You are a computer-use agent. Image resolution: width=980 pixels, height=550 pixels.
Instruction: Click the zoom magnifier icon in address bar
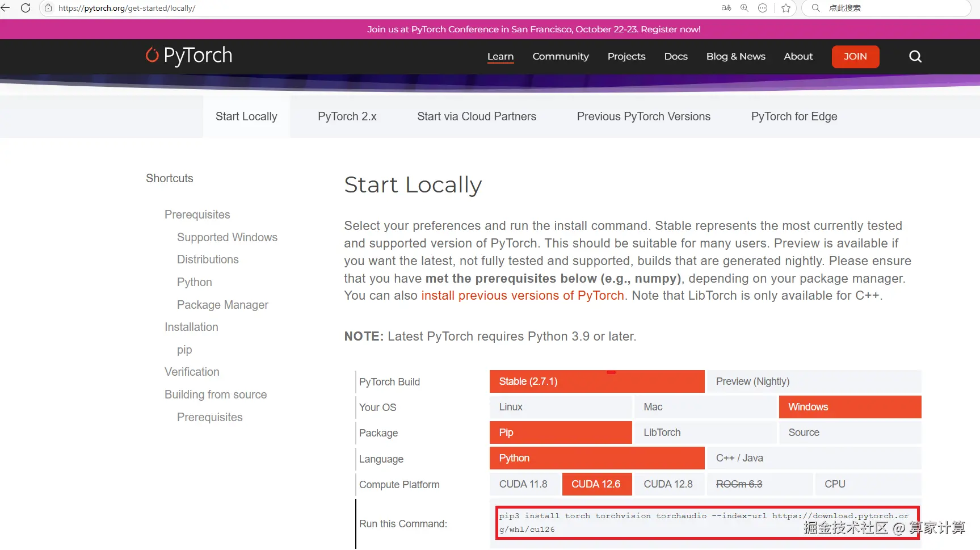click(745, 8)
